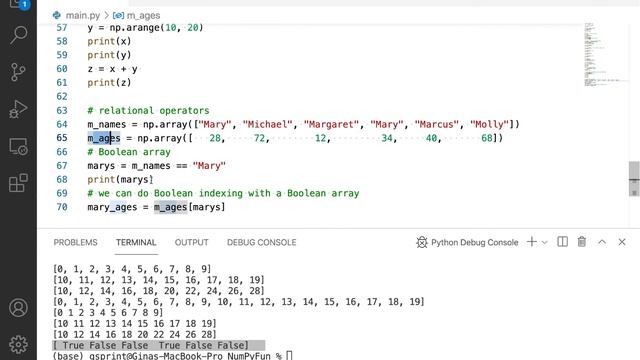Select the Python Debug Console terminal
Viewport: 640px width, 360px height.
[x=467, y=242]
